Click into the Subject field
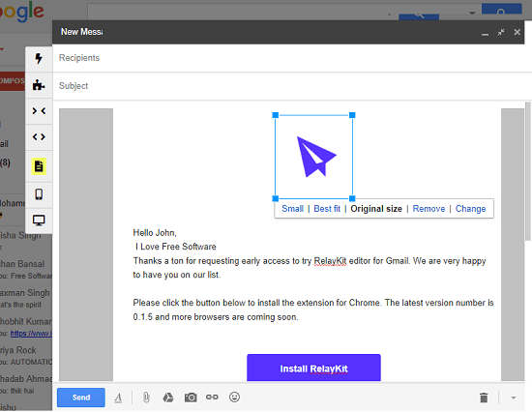Screen dimensions: 532x412 (x=292, y=86)
